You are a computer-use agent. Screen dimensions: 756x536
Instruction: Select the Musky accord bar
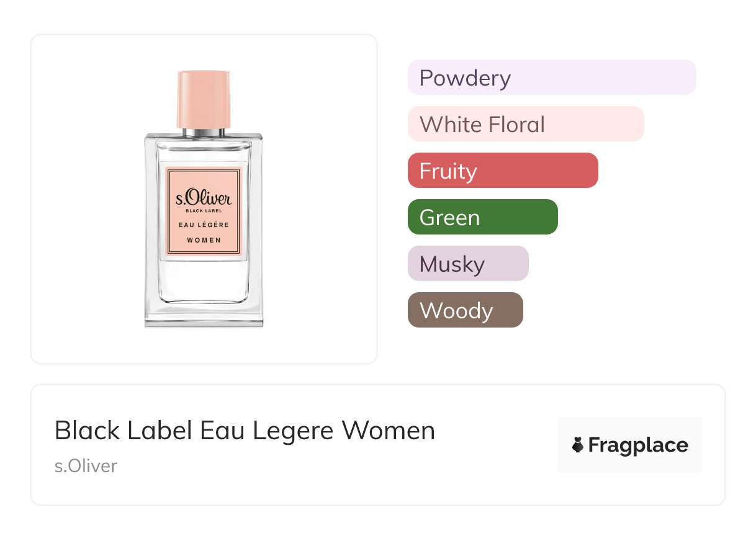467,264
